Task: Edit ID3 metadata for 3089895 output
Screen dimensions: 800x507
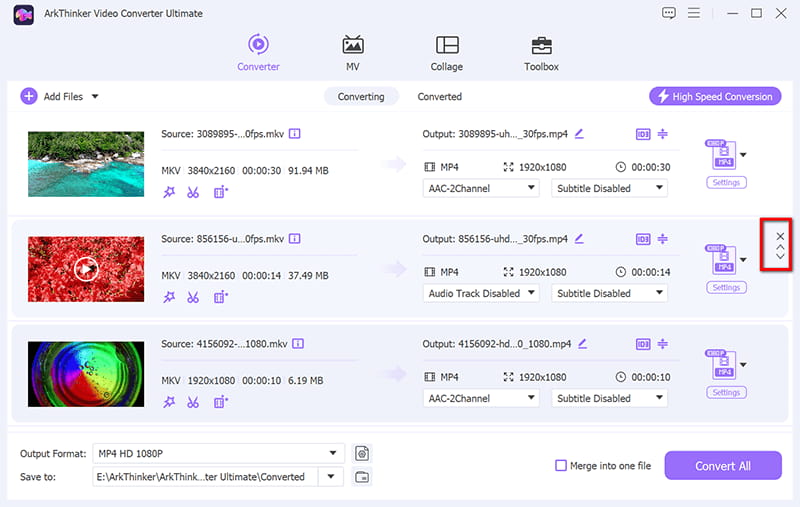Action: (x=643, y=134)
